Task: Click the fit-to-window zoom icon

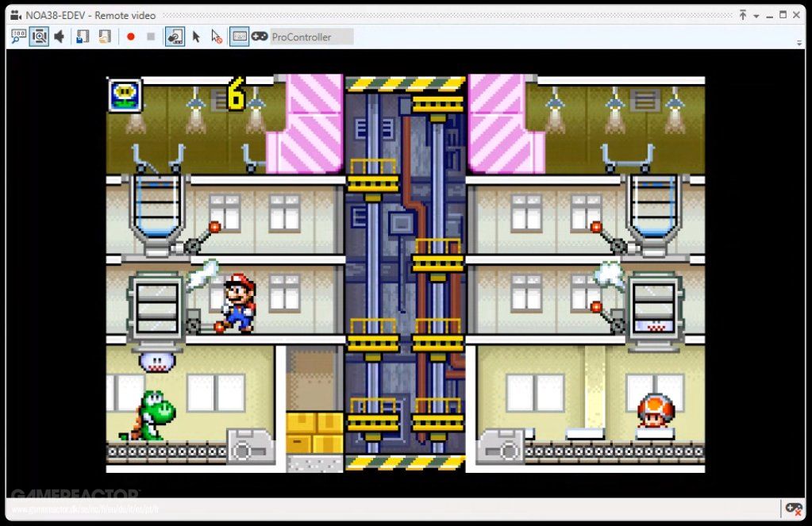Action: tap(37, 36)
